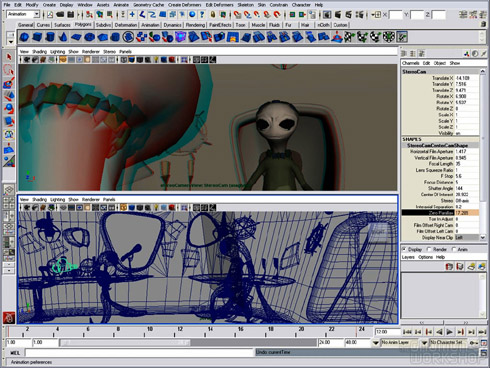The height and width of the screenshot is (368, 490).
Task: Open the Stereo off-axis mode value
Action: (x=467, y=200)
